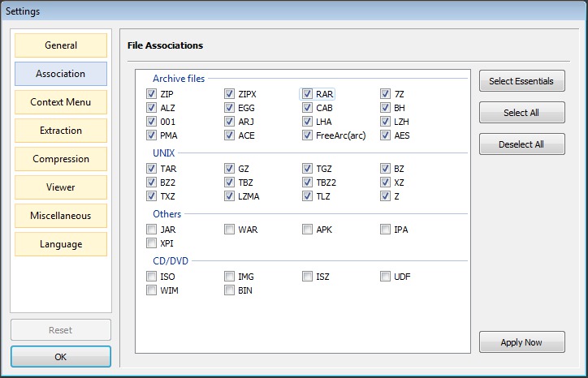Enable the UDF checkbox
This screenshot has height=378, width=588.
[x=385, y=277]
